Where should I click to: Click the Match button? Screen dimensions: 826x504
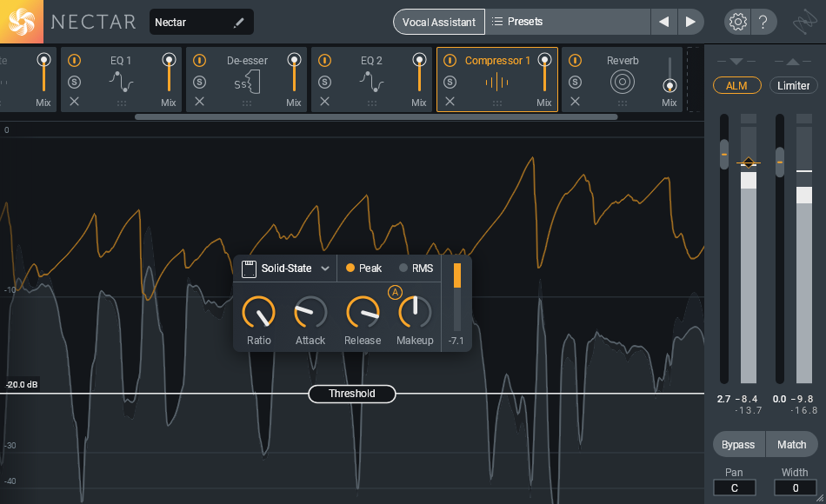(x=792, y=445)
